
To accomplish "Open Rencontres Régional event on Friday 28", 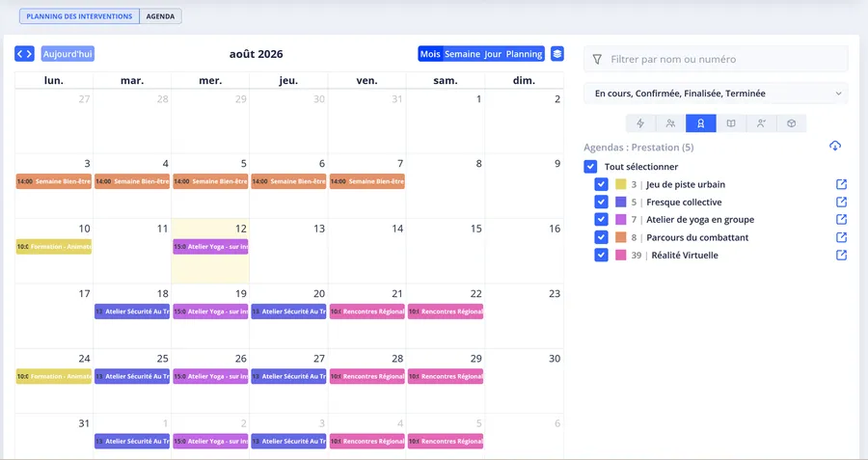I will (x=367, y=376).
